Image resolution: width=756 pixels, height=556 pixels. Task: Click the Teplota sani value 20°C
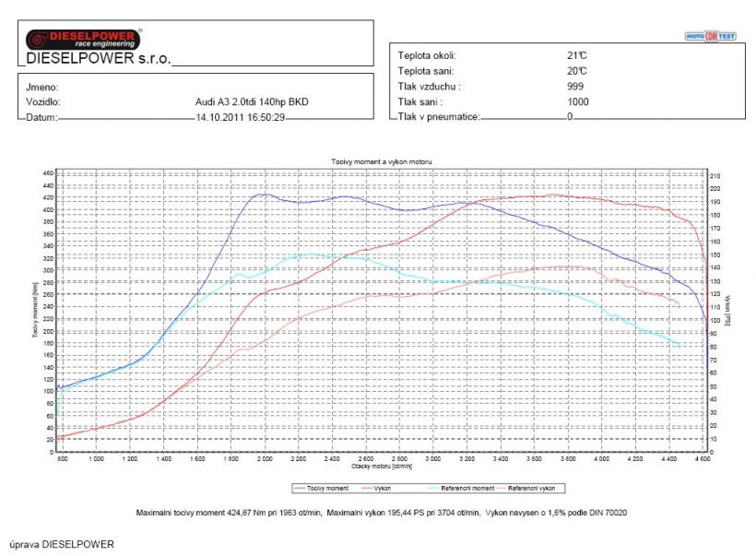coord(577,71)
